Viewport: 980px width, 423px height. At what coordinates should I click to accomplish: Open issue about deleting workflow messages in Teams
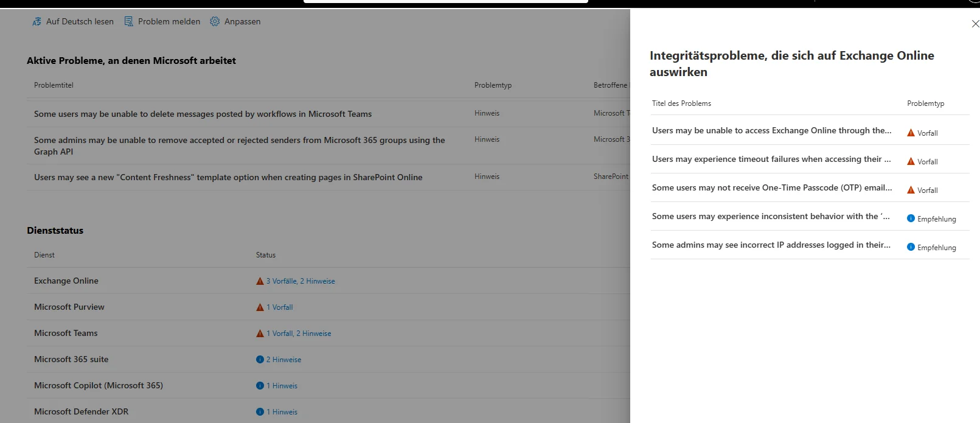203,114
